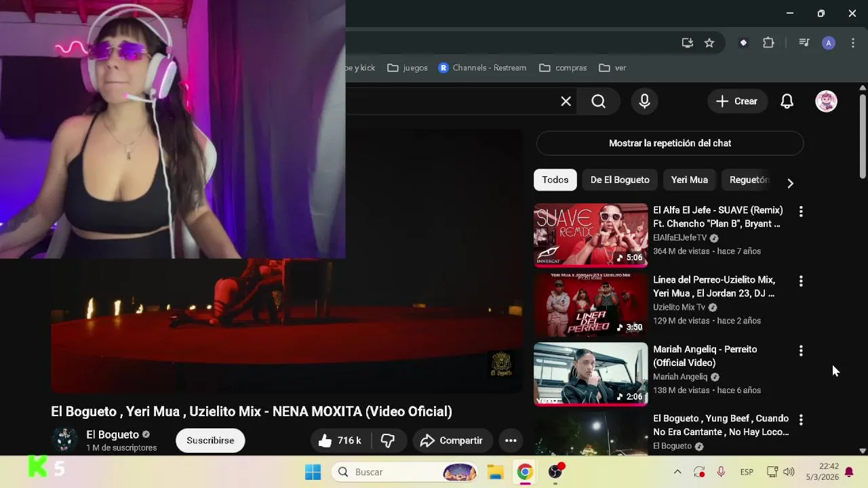Image resolution: width=868 pixels, height=488 pixels.
Task: Click microphone icon in system tray
Action: [x=721, y=472]
